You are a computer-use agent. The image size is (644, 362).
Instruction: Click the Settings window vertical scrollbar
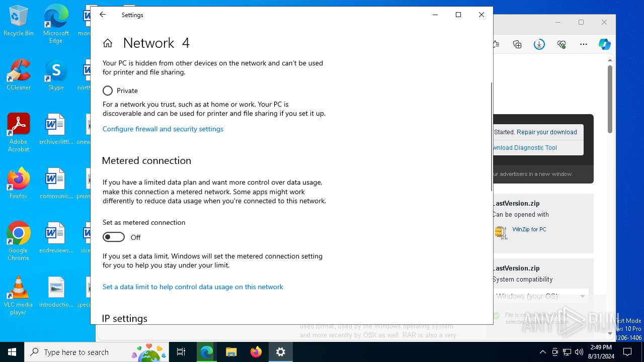pos(491,137)
